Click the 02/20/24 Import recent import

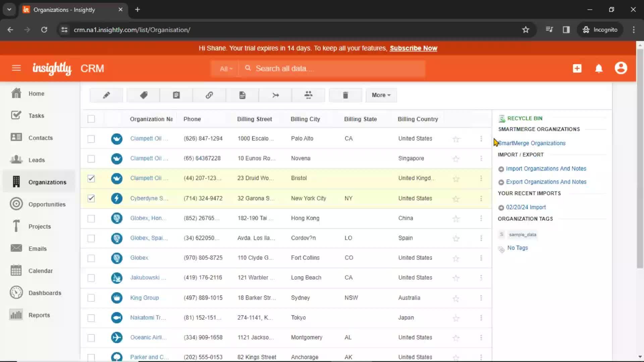(x=526, y=207)
